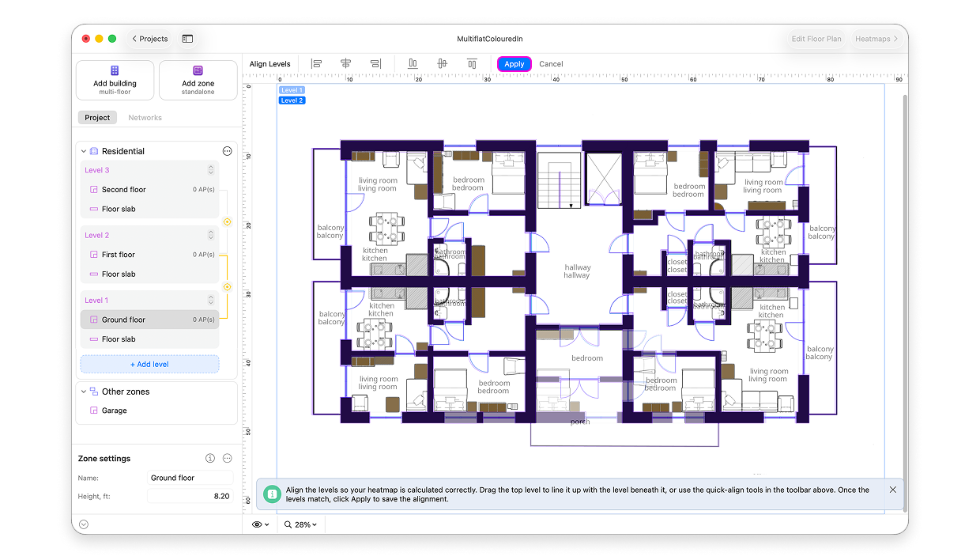The height and width of the screenshot is (560, 980).
Task: Click alignment link icon between Level 2 and 1
Action: (227, 287)
